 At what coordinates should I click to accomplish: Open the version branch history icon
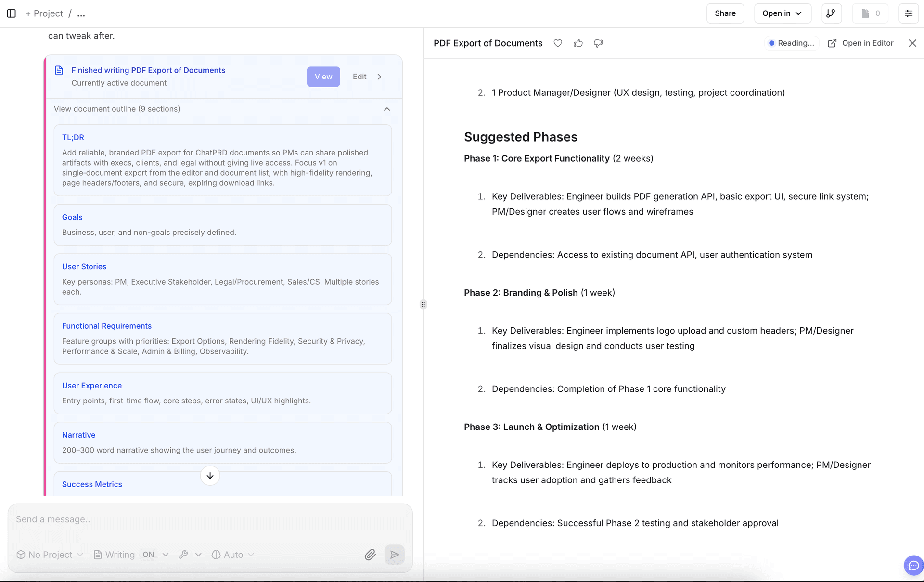[x=832, y=13]
